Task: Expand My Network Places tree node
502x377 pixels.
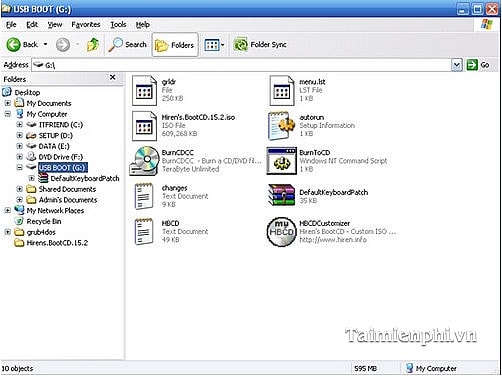Action: (8, 211)
